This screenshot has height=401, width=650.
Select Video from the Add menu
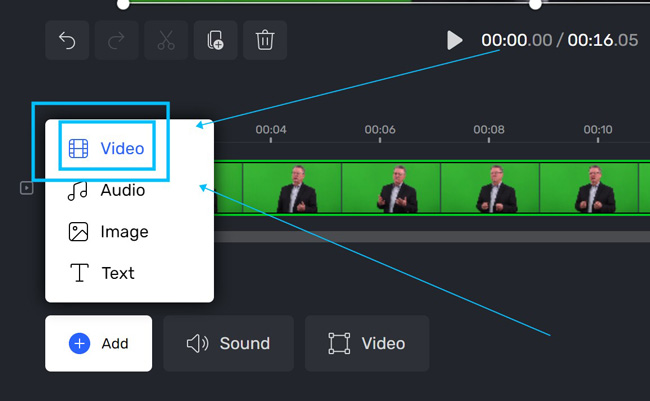click(x=107, y=148)
